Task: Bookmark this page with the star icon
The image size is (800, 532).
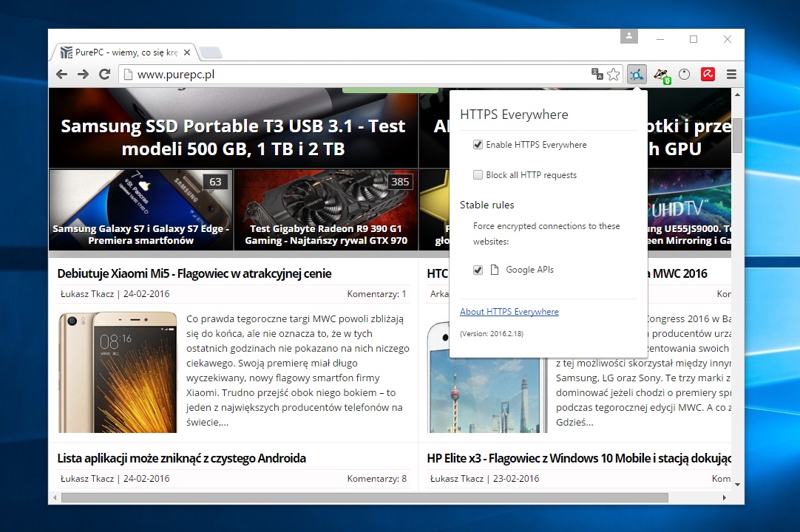Action: (x=614, y=74)
